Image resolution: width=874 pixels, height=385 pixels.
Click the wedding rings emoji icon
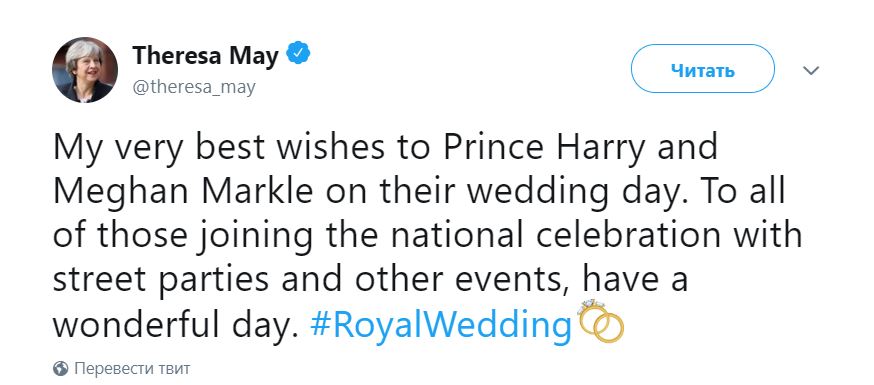pyautogui.click(x=601, y=321)
